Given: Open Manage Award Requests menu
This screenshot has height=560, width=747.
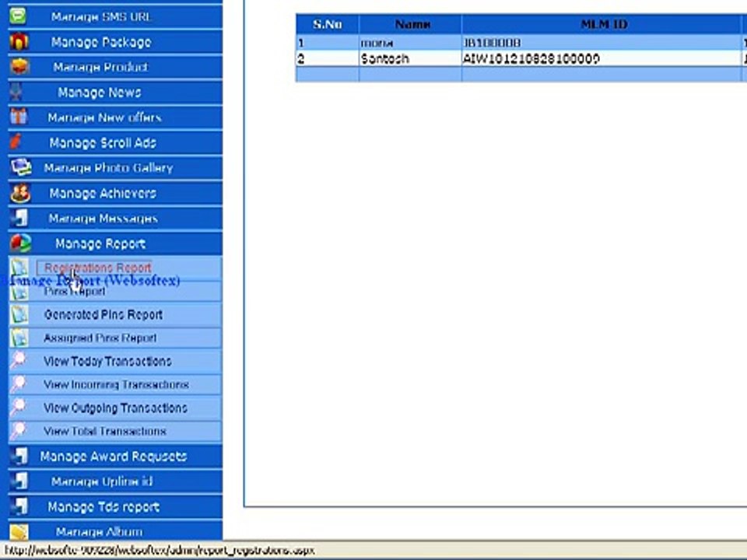Looking at the screenshot, I should point(115,457).
